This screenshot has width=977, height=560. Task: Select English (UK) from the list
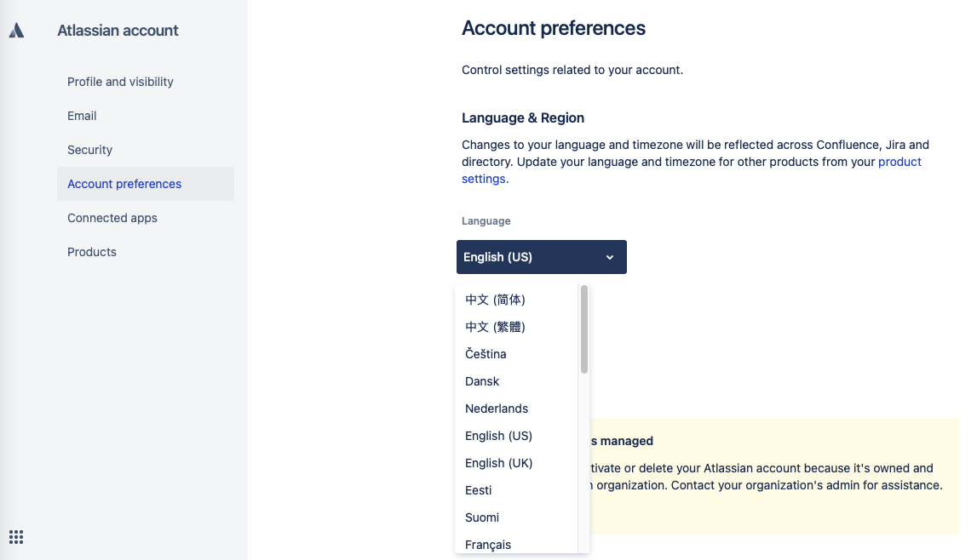tap(498, 463)
